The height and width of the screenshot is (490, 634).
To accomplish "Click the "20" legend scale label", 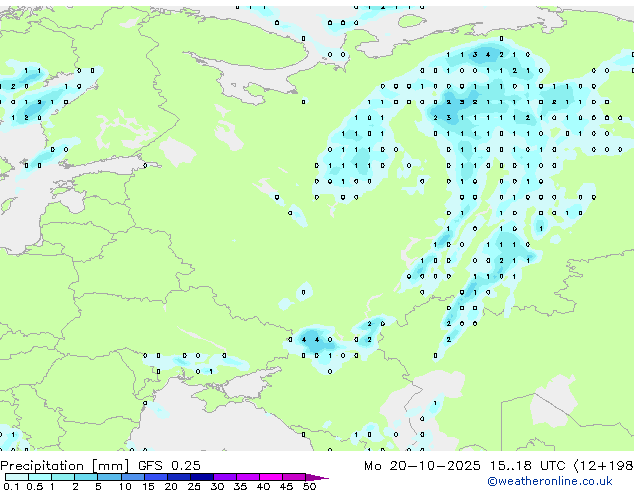I will pos(171,486).
